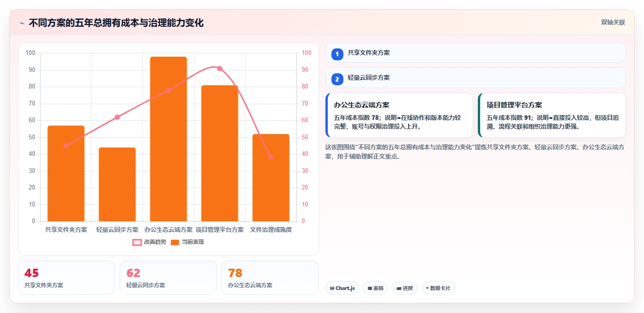Open the 办公生态云端方案 detail card
The height and width of the screenshot is (313, 644).
click(x=399, y=115)
